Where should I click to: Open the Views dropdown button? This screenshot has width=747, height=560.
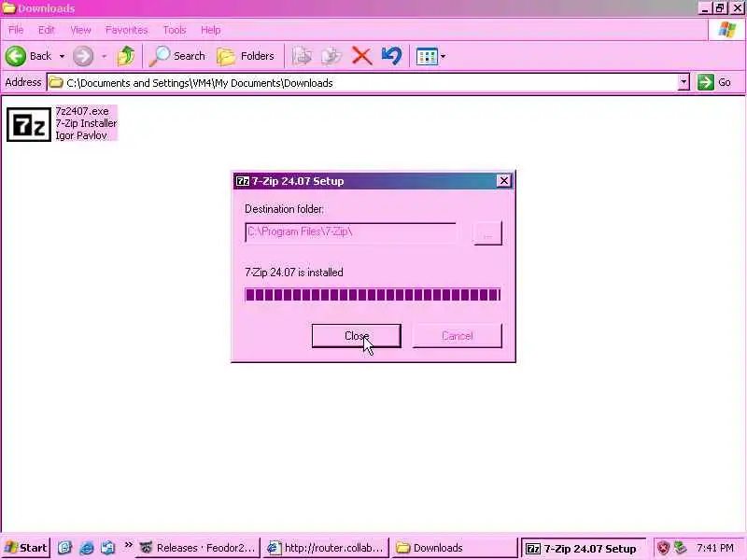click(x=430, y=57)
